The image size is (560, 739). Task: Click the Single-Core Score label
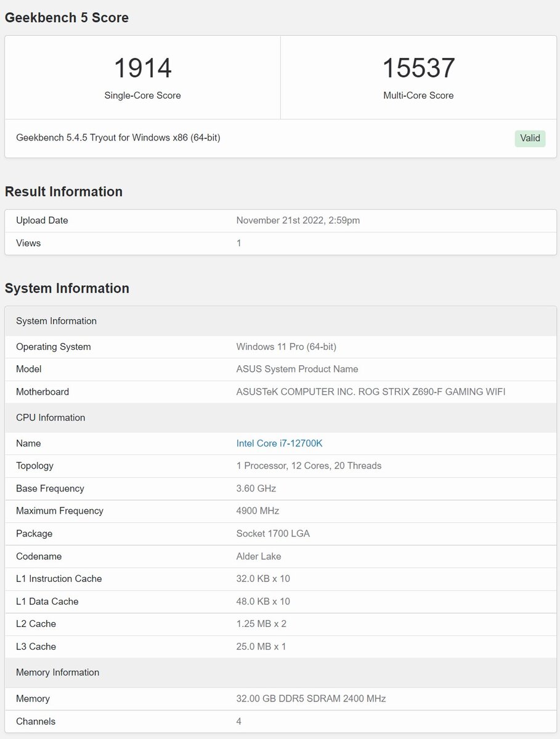tap(143, 95)
